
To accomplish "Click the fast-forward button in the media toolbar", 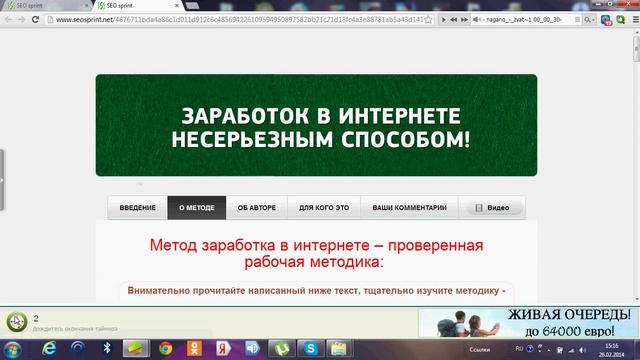I will pos(464,20).
